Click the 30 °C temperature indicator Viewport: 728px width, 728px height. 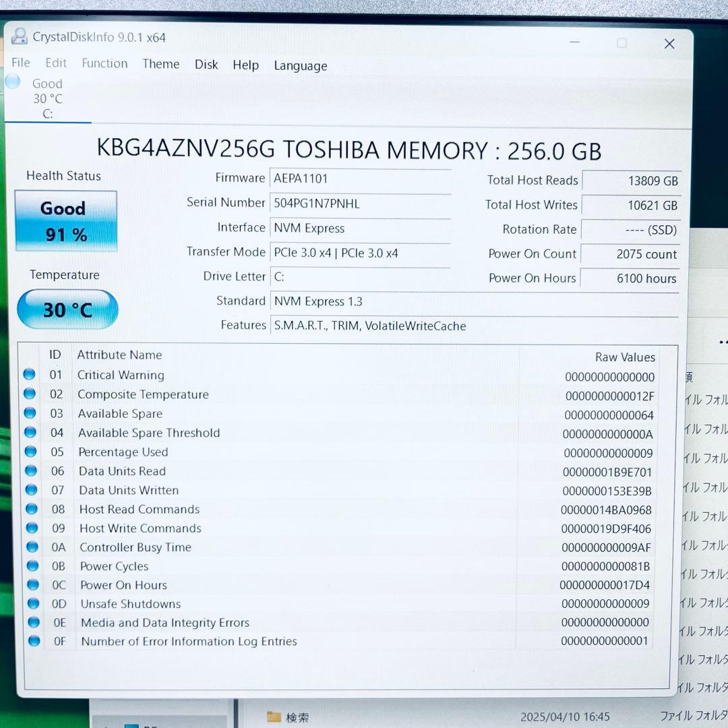tap(67, 309)
